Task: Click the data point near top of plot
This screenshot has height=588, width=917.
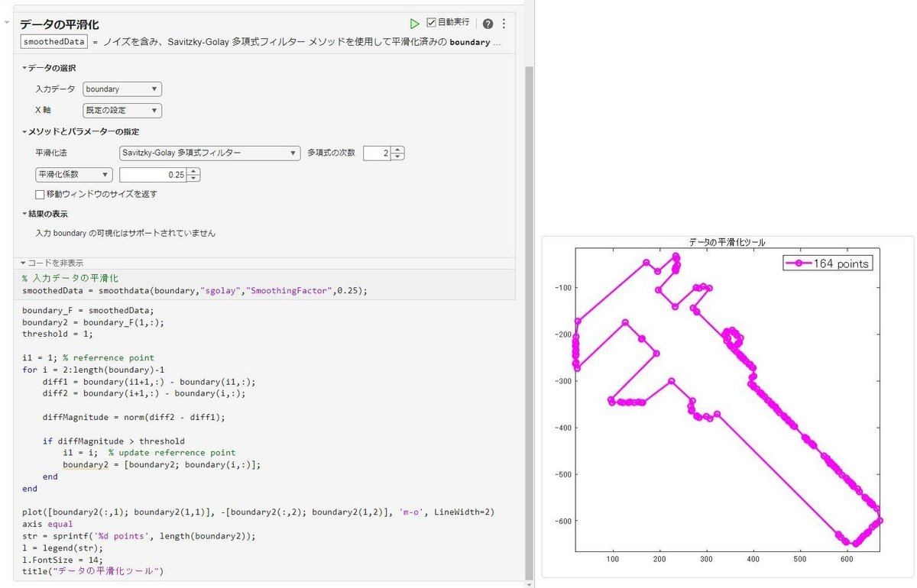Action: click(676, 257)
